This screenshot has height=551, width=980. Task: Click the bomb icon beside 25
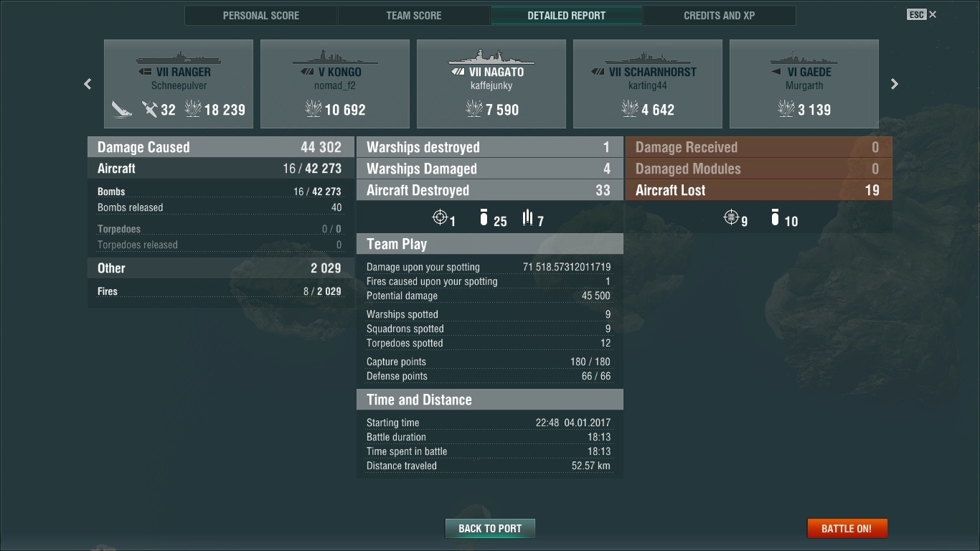click(484, 217)
